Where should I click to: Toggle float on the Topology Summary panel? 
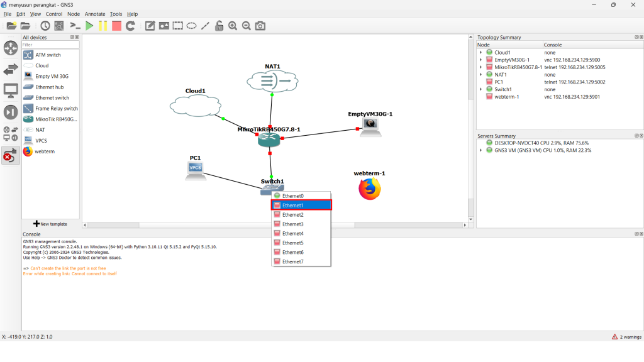[x=636, y=37]
